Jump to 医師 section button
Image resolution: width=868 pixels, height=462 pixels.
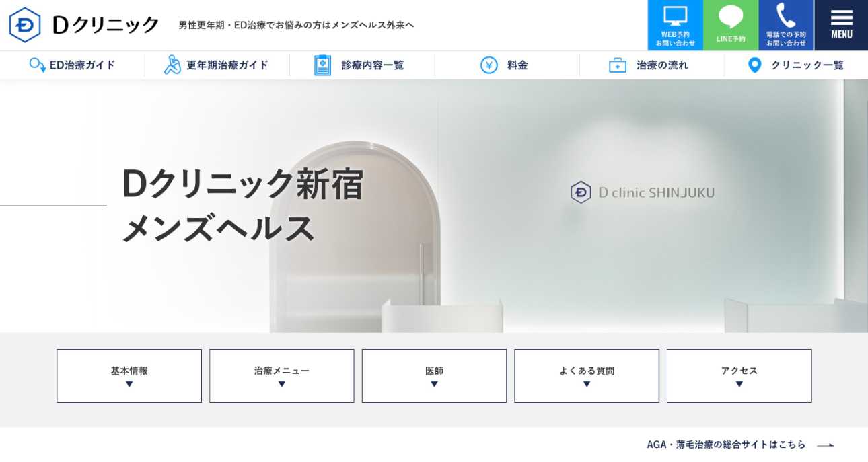434,376
